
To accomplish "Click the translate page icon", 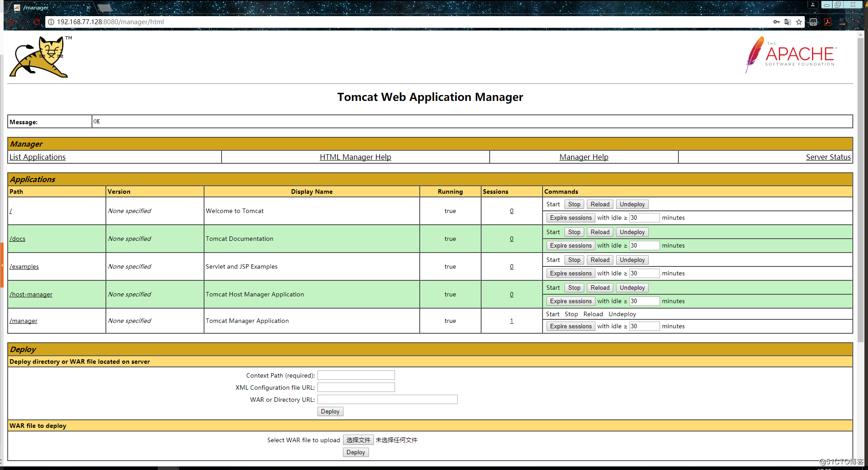I will pos(788,22).
